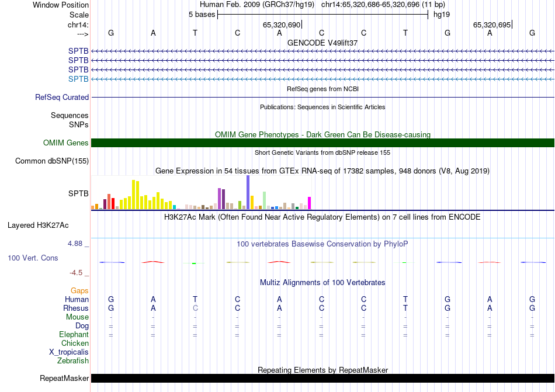Image resolution: width=555 pixels, height=392 pixels.
Task: Click the Sequences publication track label
Action: coord(70,115)
